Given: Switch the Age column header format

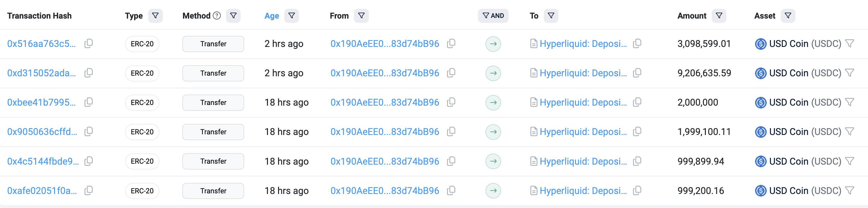Looking at the screenshot, I should (x=272, y=16).
